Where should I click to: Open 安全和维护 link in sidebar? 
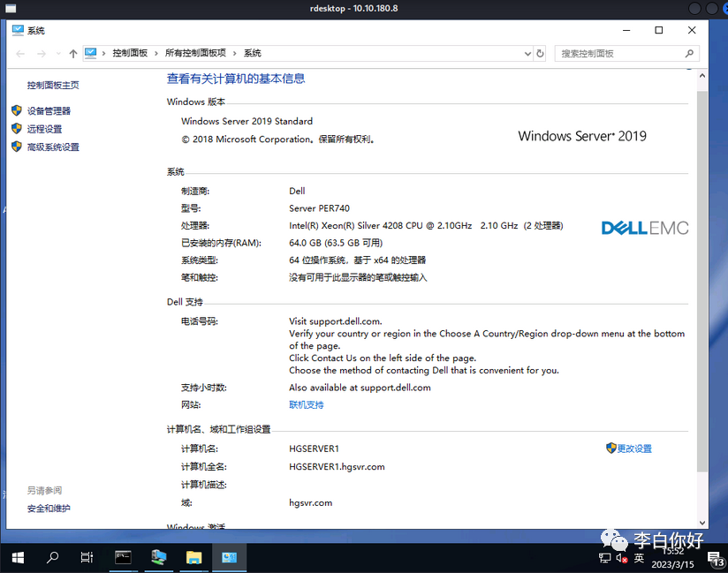coord(49,508)
